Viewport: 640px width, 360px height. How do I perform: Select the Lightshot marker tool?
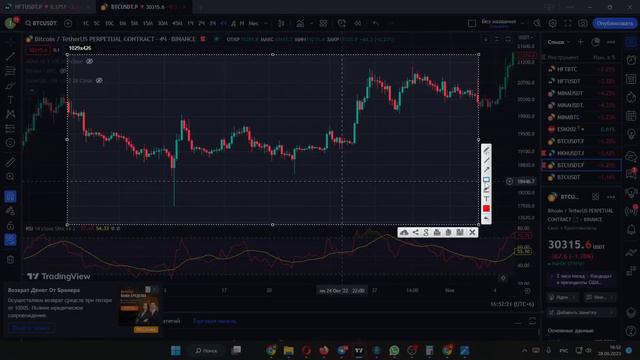pos(486,189)
